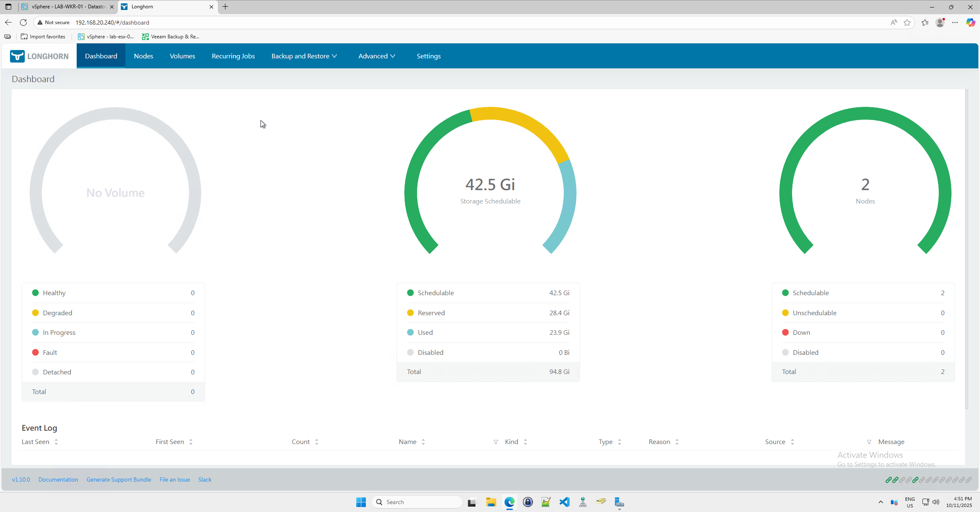This screenshot has height=512, width=980.
Task: Click browser refresh icon
Action: click(x=23, y=23)
